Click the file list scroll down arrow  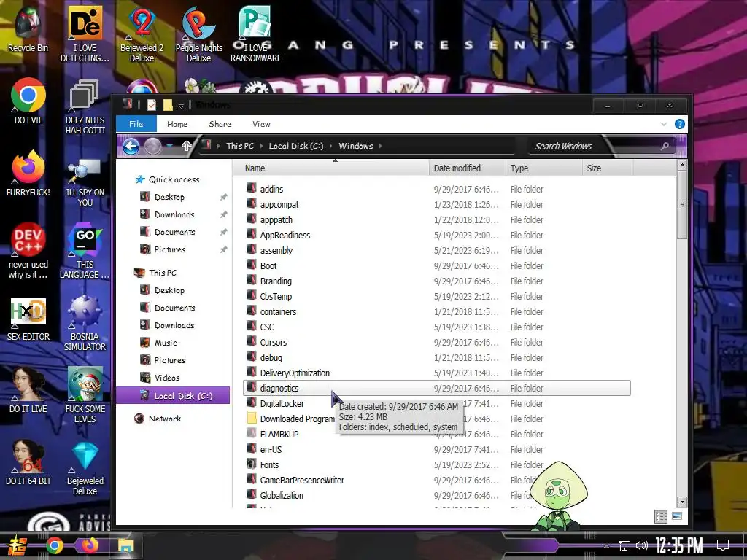point(682,502)
